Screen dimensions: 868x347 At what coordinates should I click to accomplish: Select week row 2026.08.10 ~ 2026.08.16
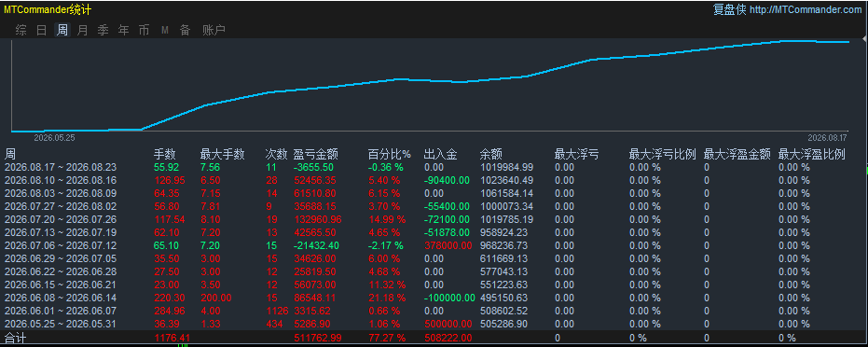(434, 180)
